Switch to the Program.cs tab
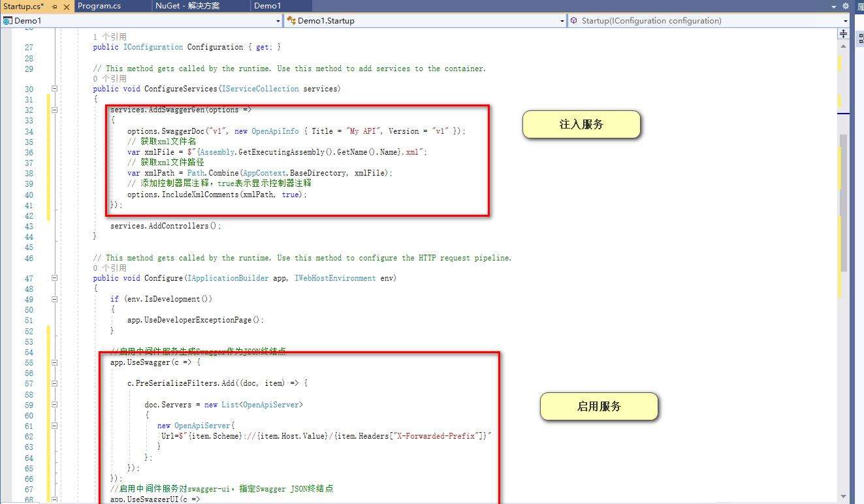Screen dimensions: 864x504 [x=99, y=6]
